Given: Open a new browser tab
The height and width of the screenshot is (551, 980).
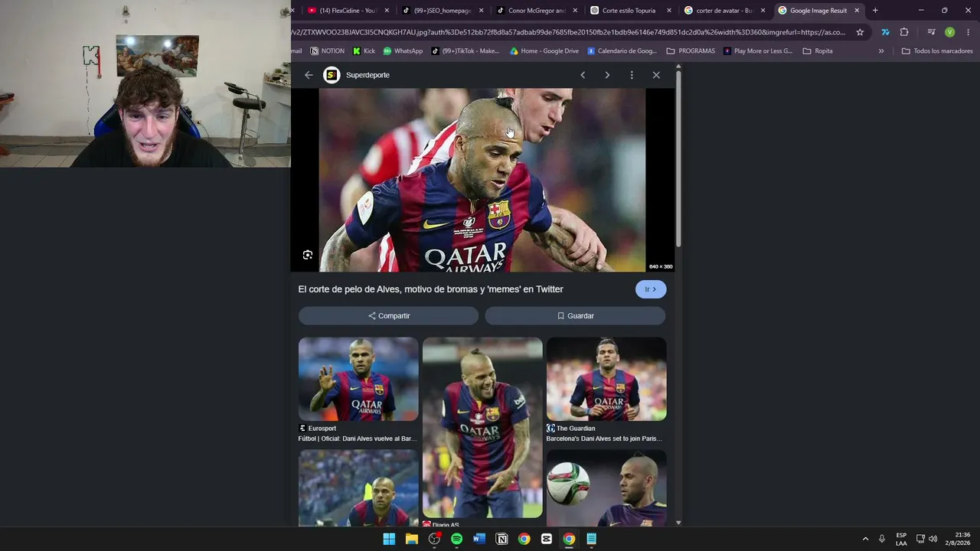Looking at the screenshot, I should click(875, 11).
